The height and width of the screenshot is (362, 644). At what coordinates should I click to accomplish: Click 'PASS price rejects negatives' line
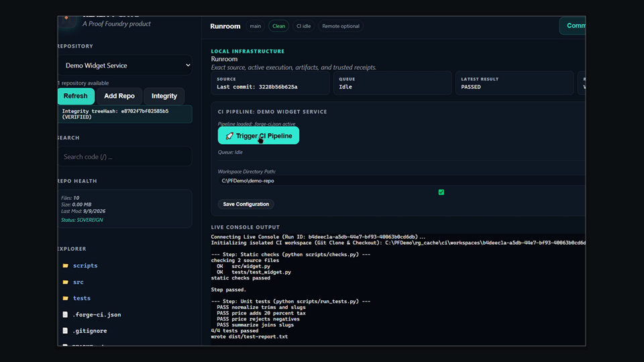(258, 319)
